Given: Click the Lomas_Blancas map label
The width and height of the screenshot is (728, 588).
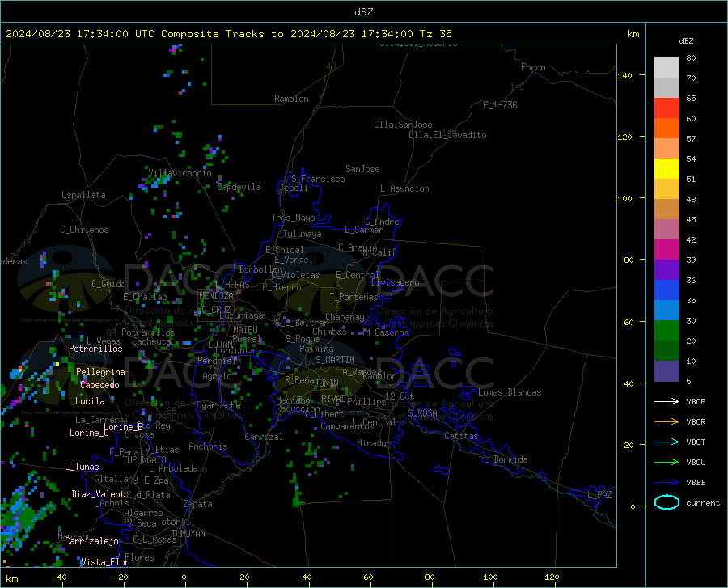Looking at the screenshot, I should coord(510,392).
